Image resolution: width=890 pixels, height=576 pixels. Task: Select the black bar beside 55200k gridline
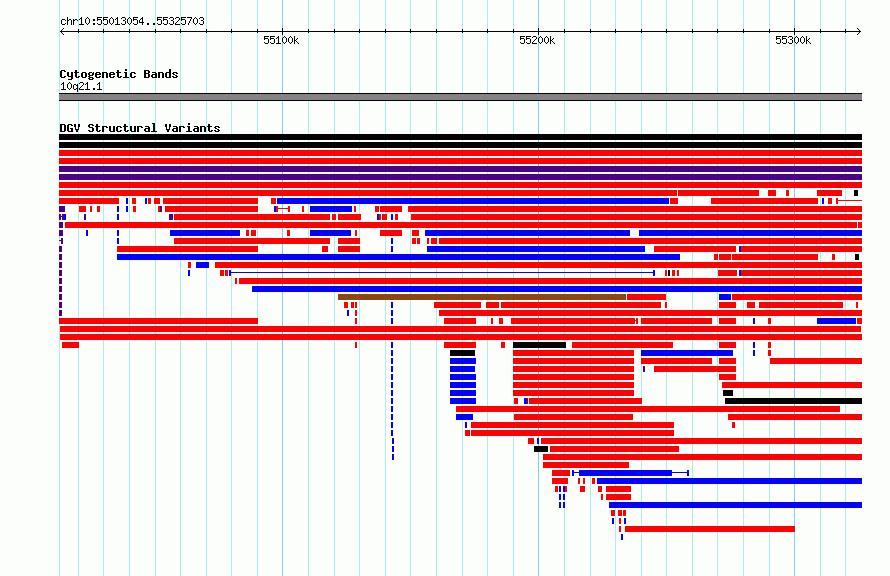tap(539, 345)
